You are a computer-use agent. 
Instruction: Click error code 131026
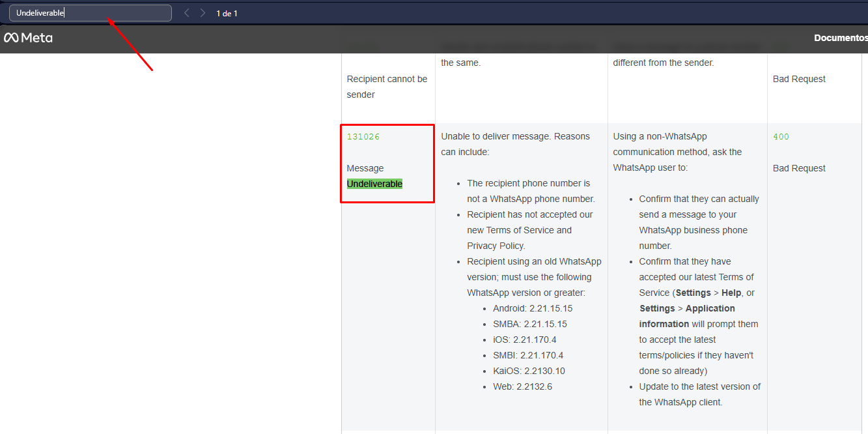pos(363,137)
